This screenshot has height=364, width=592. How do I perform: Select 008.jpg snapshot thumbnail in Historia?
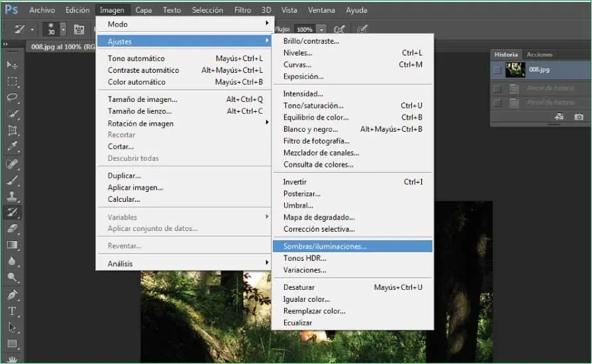[515, 69]
